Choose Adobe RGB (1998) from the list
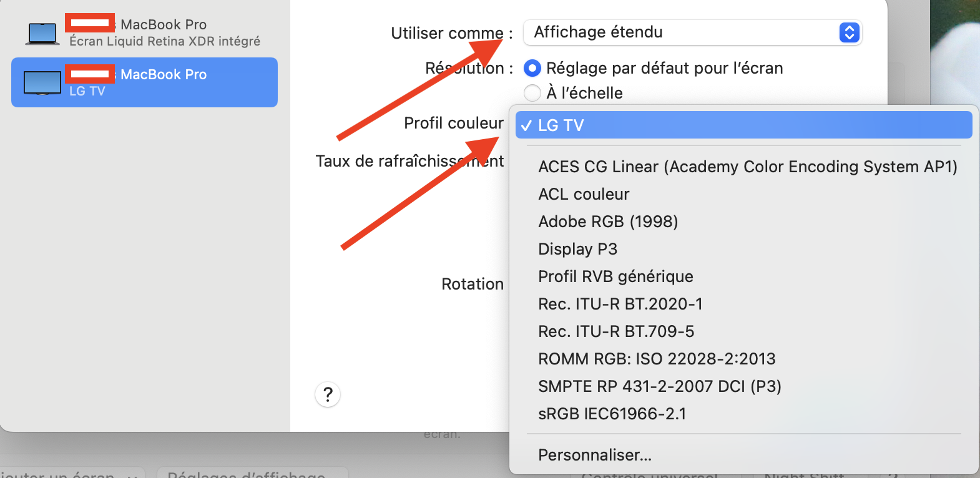The image size is (980, 478). [608, 222]
